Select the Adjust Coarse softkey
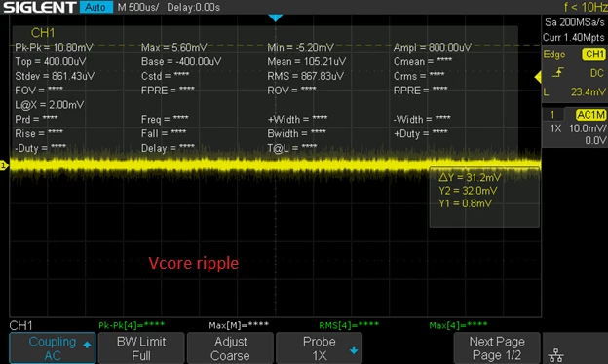The height and width of the screenshot is (364, 608). point(230,348)
